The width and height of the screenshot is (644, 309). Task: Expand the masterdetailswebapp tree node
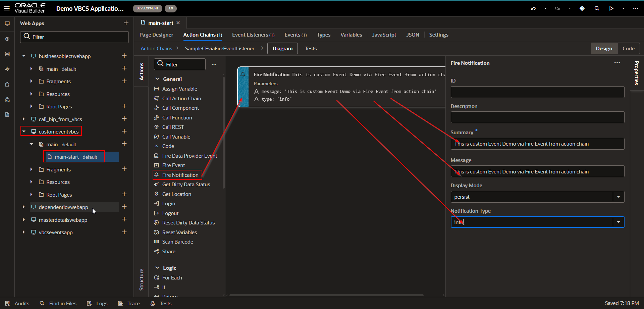pyautogui.click(x=24, y=220)
